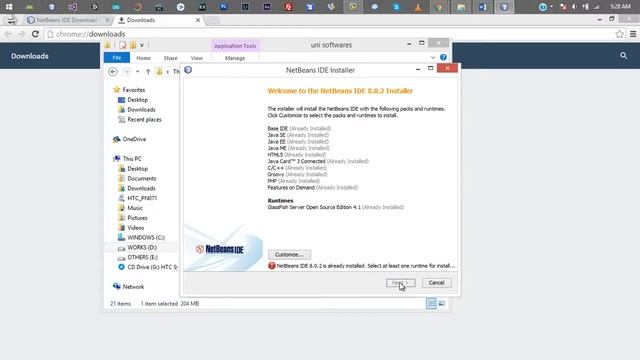Switch Explorer to details view icon
The width and height of the screenshot is (640, 360).
coord(431,304)
